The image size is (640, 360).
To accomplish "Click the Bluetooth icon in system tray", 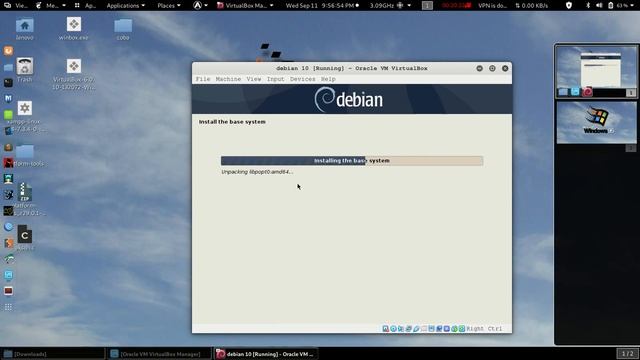I will (588, 5).
